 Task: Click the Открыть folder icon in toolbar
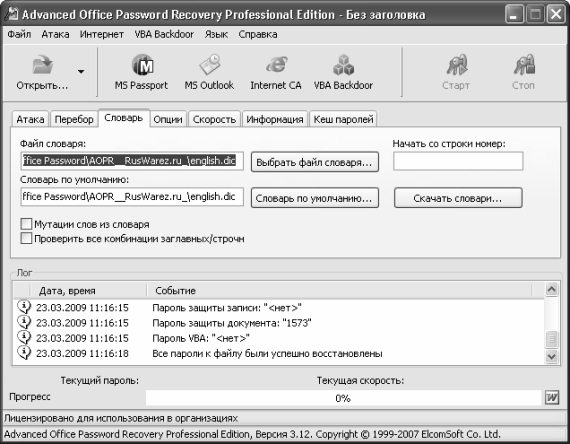point(43,64)
